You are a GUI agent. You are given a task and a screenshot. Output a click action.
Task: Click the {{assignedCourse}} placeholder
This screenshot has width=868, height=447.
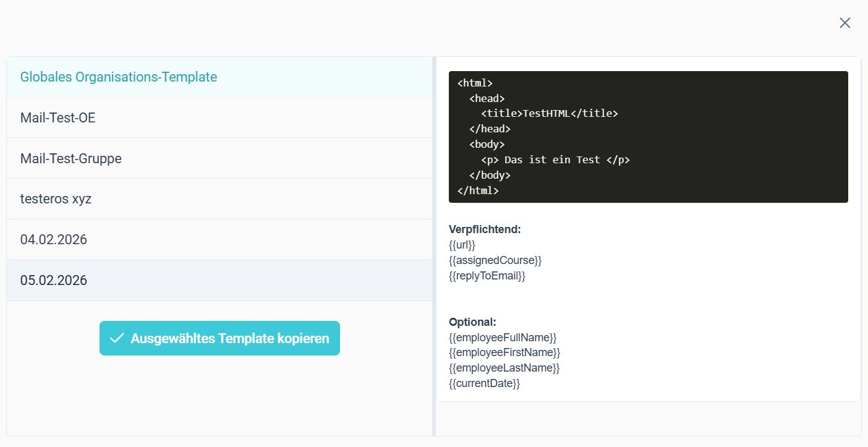click(495, 260)
